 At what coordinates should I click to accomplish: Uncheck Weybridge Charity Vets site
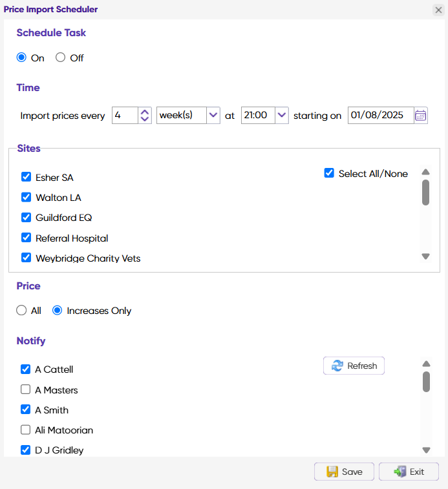point(27,258)
